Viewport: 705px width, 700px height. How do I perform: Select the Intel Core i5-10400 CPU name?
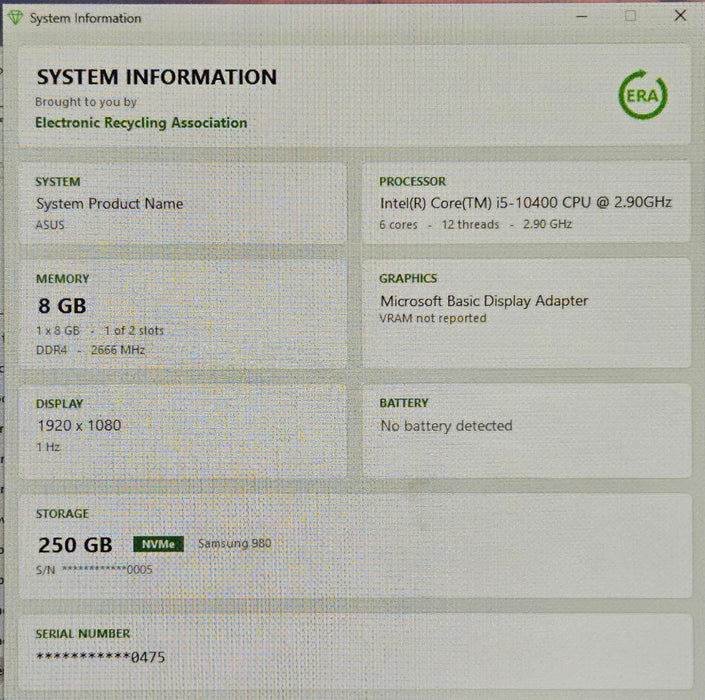(526, 203)
